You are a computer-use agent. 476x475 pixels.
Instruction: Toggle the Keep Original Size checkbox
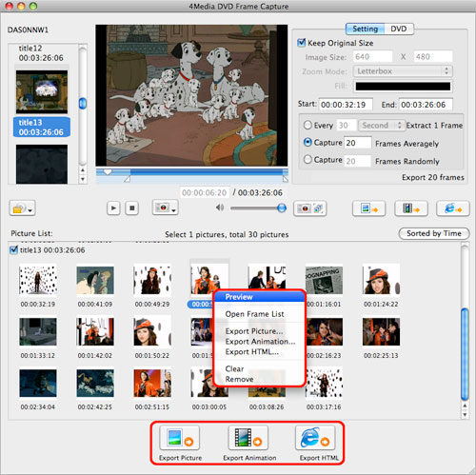[x=301, y=43]
